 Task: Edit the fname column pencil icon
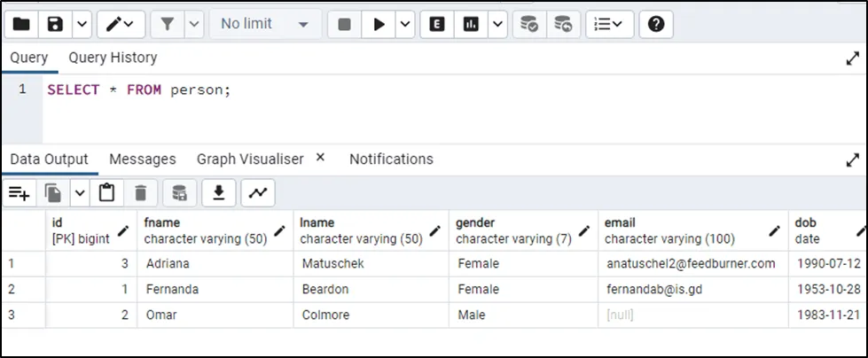279,230
